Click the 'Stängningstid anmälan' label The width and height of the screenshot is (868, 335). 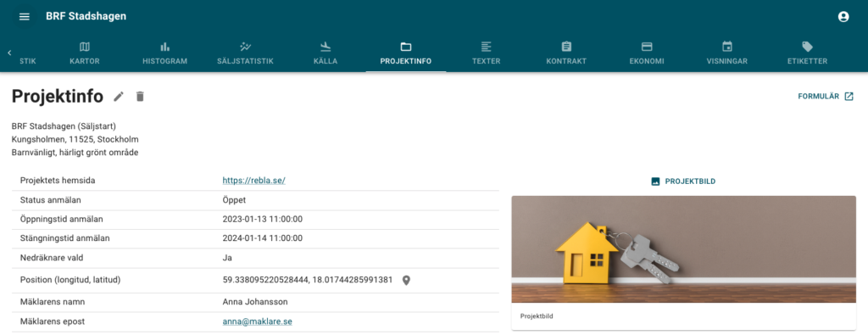64,238
